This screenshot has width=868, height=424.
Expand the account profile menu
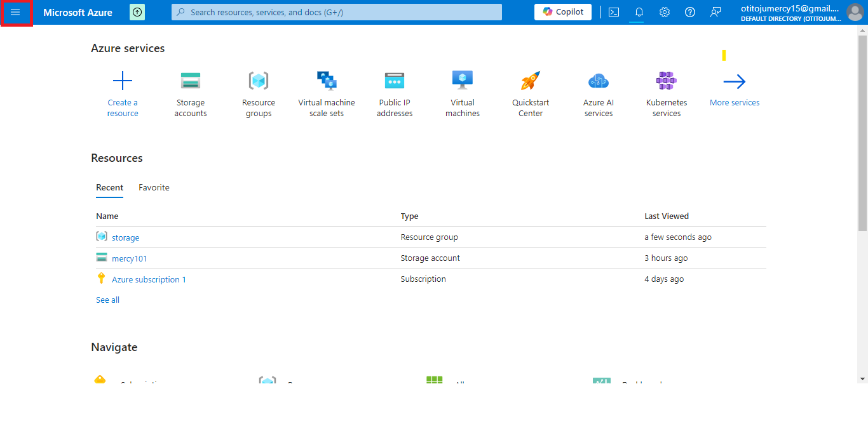(854, 12)
